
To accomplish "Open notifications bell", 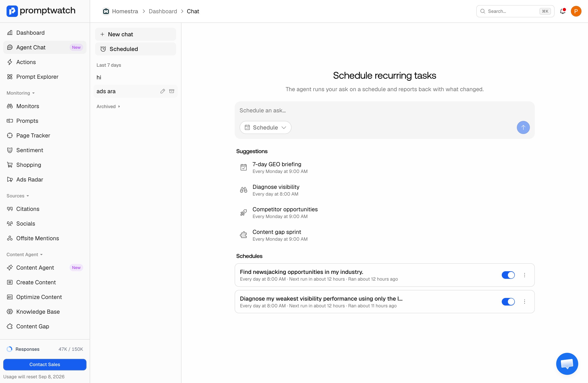I will coord(563,11).
